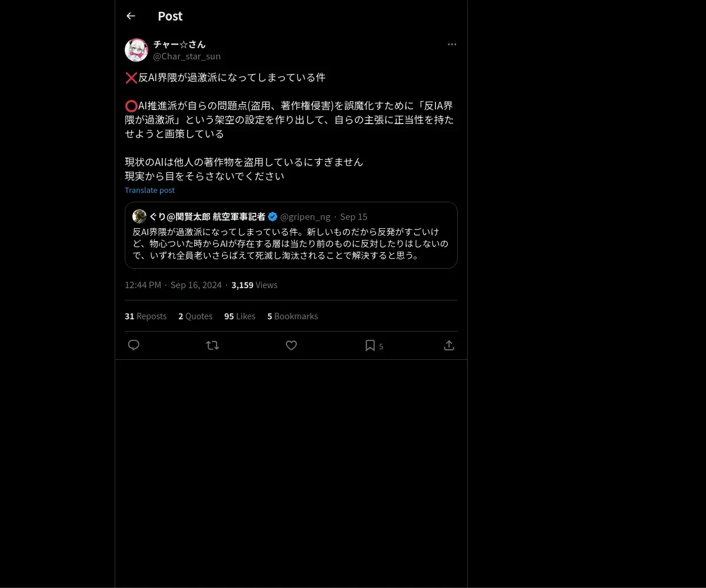
Task: Like the post with heart icon
Action: click(x=291, y=345)
